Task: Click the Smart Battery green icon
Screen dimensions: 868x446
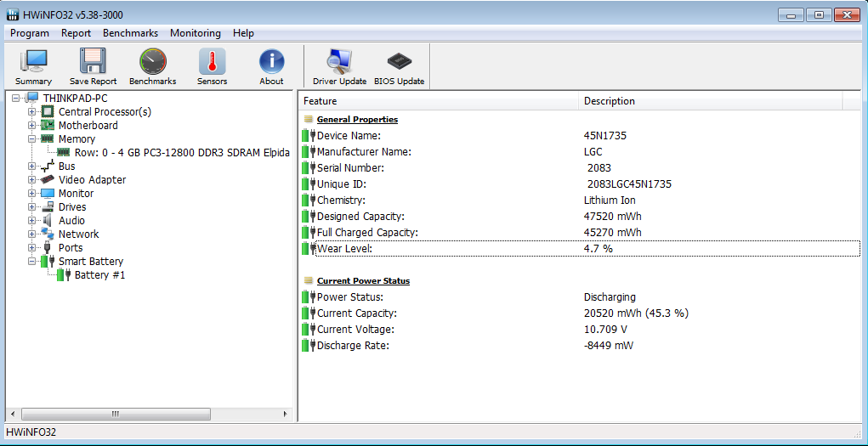Action: (48, 261)
